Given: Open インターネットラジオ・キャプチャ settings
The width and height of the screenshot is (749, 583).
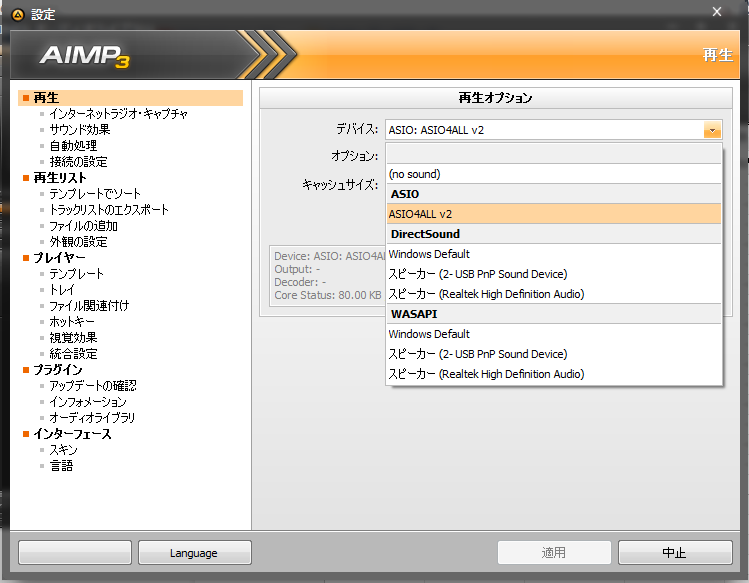Looking at the screenshot, I should pyautogui.click(x=118, y=114).
